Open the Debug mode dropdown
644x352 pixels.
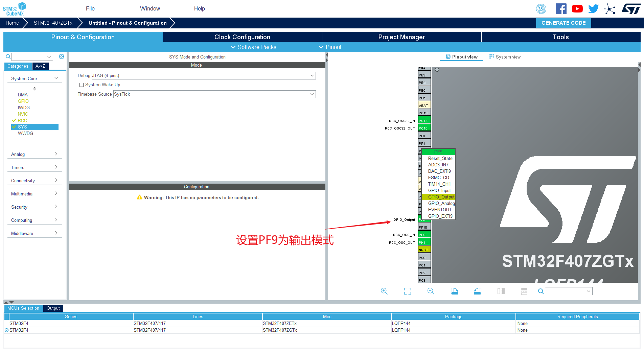tap(204, 75)
